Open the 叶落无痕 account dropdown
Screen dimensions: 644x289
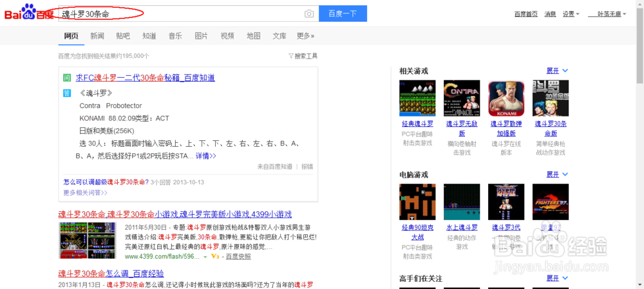tap(607, 14)
